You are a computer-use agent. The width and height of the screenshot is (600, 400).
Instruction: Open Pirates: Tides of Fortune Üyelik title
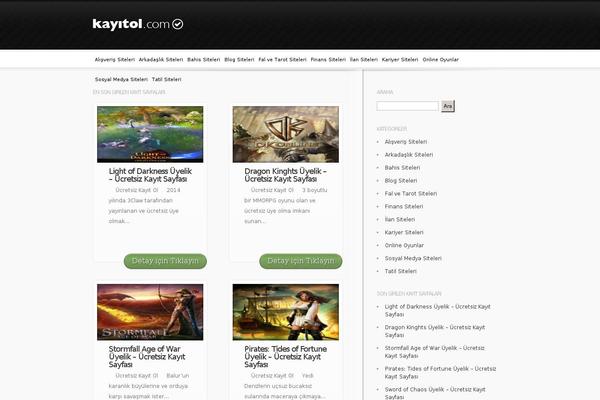point(285,357)
